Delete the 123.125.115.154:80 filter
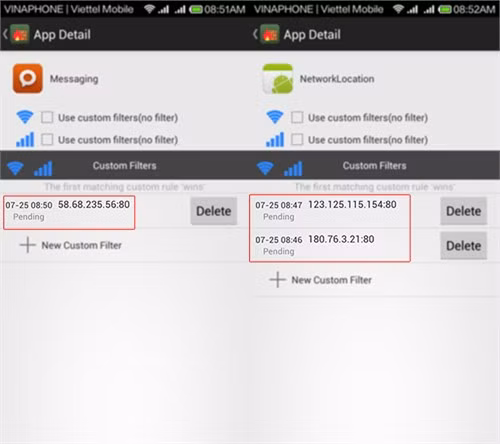500x444 pixels. pos(463,211)
